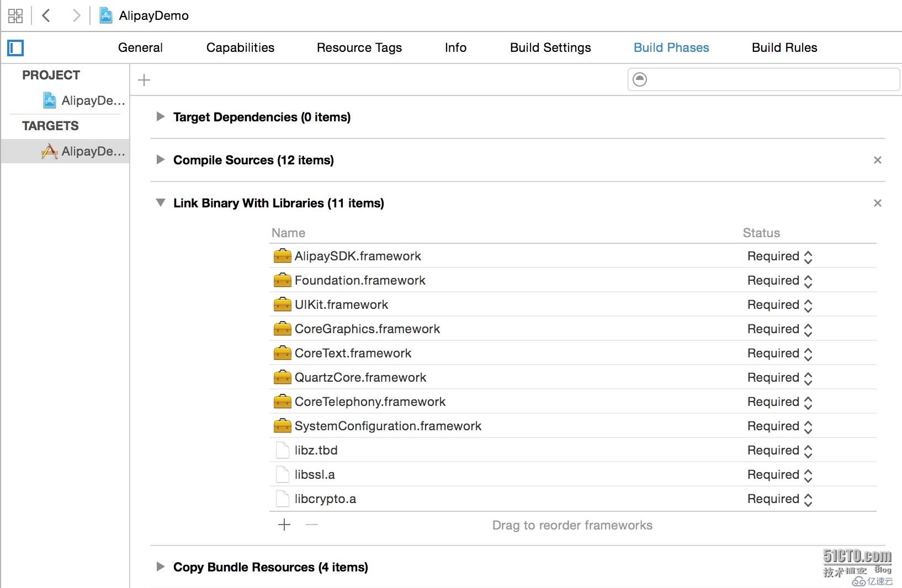Viewport: 902px width, 588px height.
Task: Toggle the project and targets list sidebar
Action: [15, 48]
